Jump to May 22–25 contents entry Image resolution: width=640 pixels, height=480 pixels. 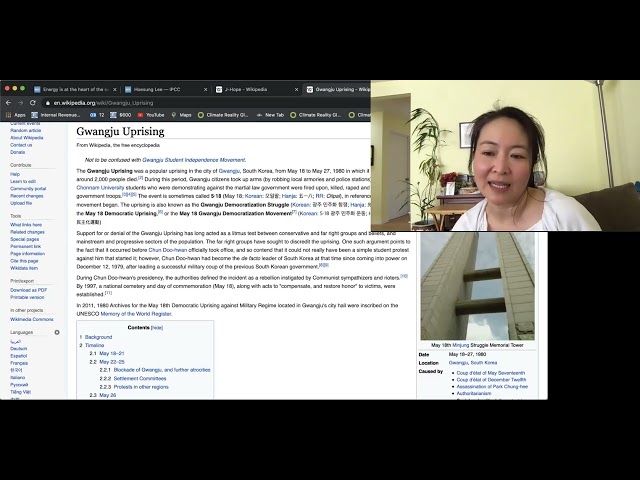coord(112,362)
